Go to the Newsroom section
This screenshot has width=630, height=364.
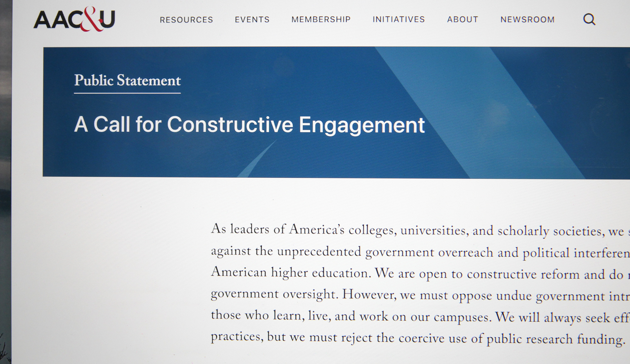coord(527,20)
